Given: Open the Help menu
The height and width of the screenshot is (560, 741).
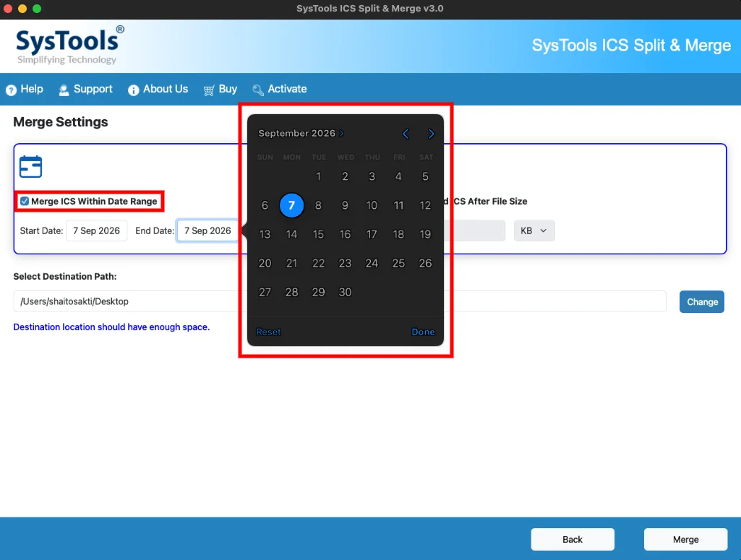Looking at the screenshot, I should tap(24, 90).
